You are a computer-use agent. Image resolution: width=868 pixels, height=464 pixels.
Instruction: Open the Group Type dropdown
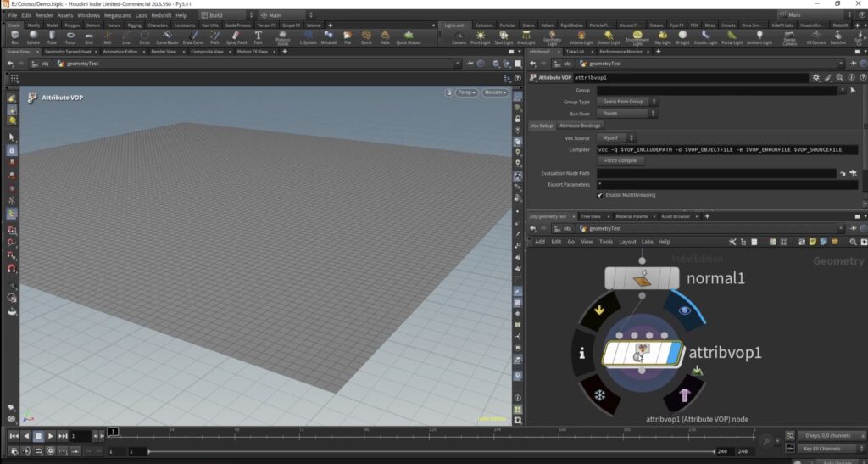click(628, 102)
